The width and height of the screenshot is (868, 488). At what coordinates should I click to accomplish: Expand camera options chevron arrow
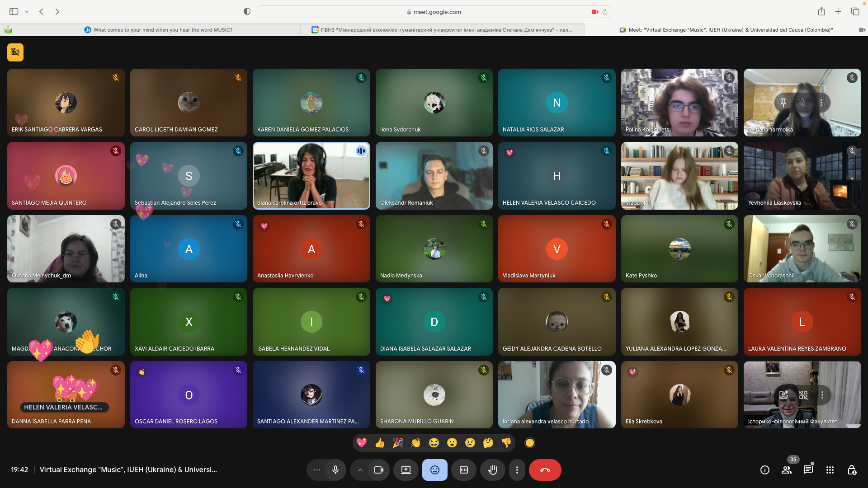click(x=360, y=470)
